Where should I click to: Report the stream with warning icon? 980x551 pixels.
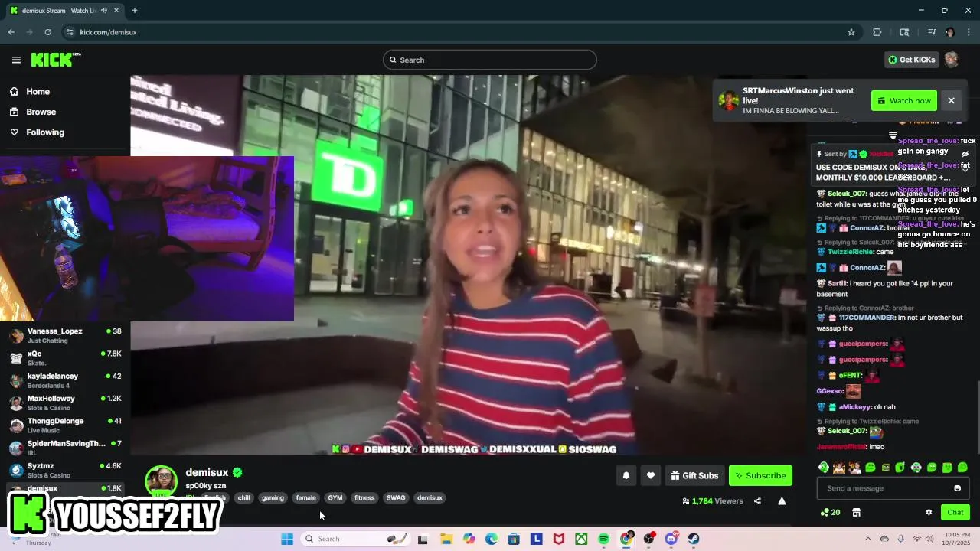pyautogui.click(x=782, y=501)
